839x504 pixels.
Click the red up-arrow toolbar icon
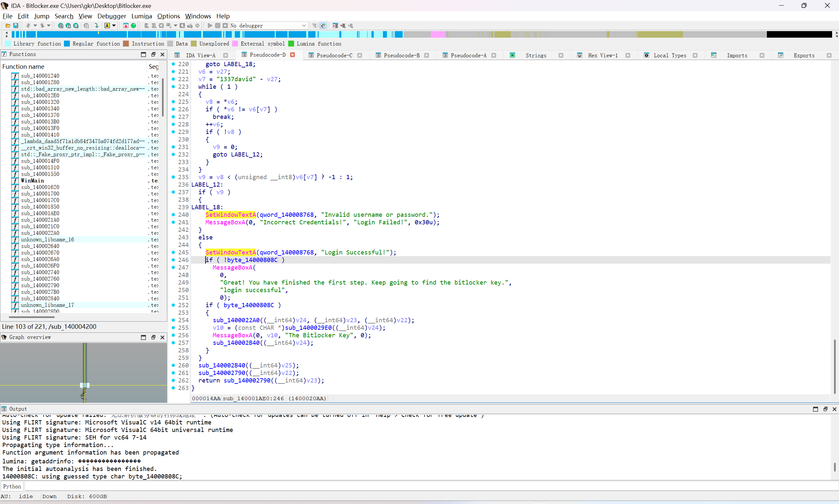click(126, 26)
